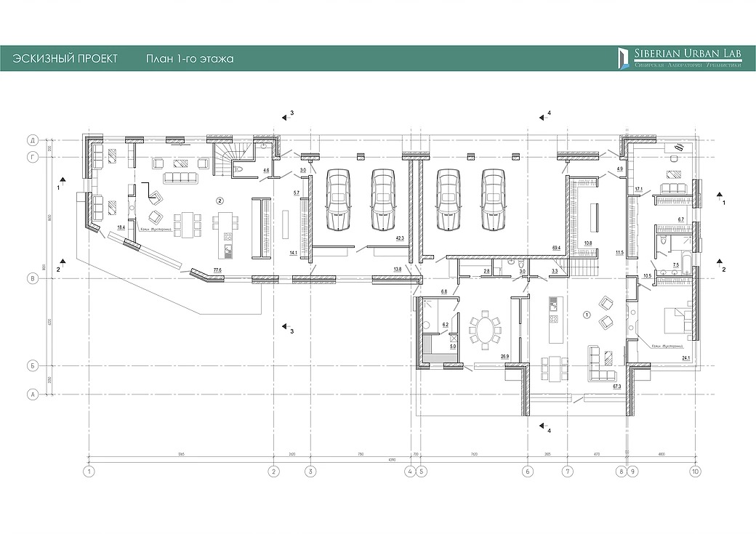Click the ЭСКИЗНЫЙ ПРОЕКТ header text
Viewport: 756px width, 534px height.
point(65,59)
